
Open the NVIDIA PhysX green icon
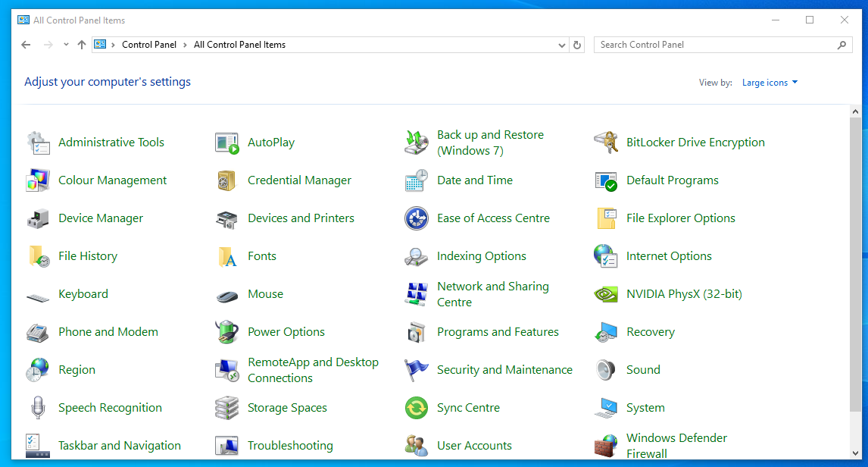(606, 295)
